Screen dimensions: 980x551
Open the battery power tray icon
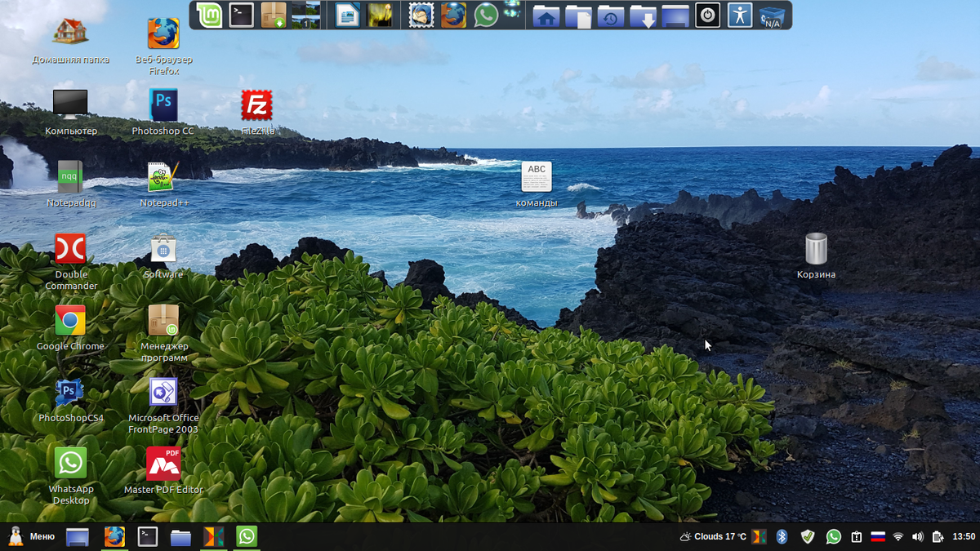pyautogui.click(x=938, y=536)
